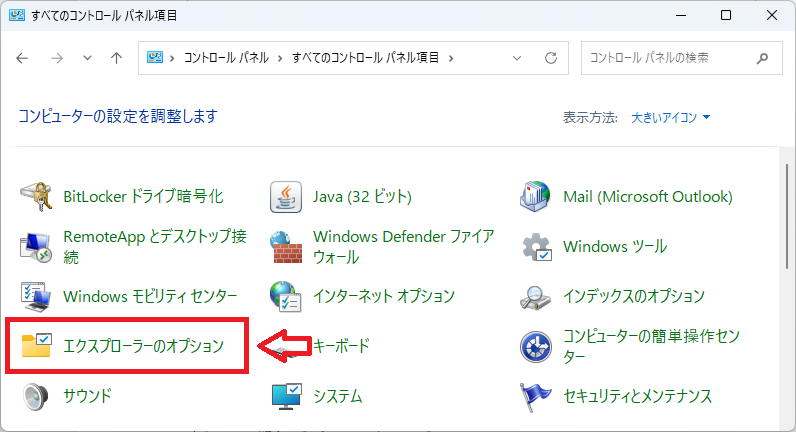The height and width of the screenshot is (432, 796).
Task: Open Windows Defender ファイアウォール link
Action: coord(404,247)
